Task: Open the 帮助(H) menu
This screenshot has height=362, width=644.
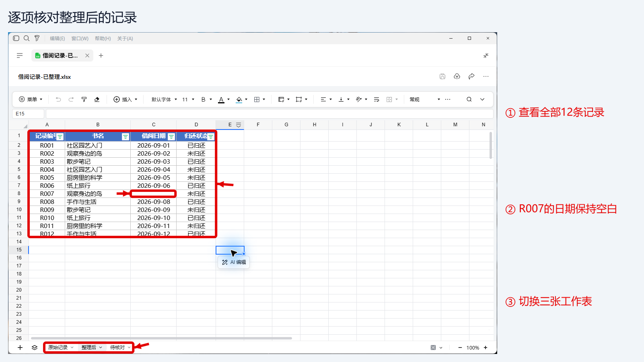Action: pos(103,39)
